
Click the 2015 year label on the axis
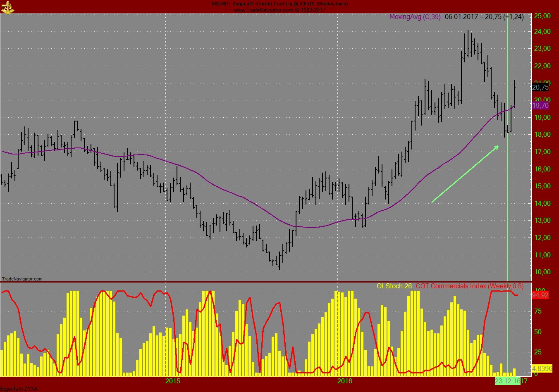click(x=174, y=380)
